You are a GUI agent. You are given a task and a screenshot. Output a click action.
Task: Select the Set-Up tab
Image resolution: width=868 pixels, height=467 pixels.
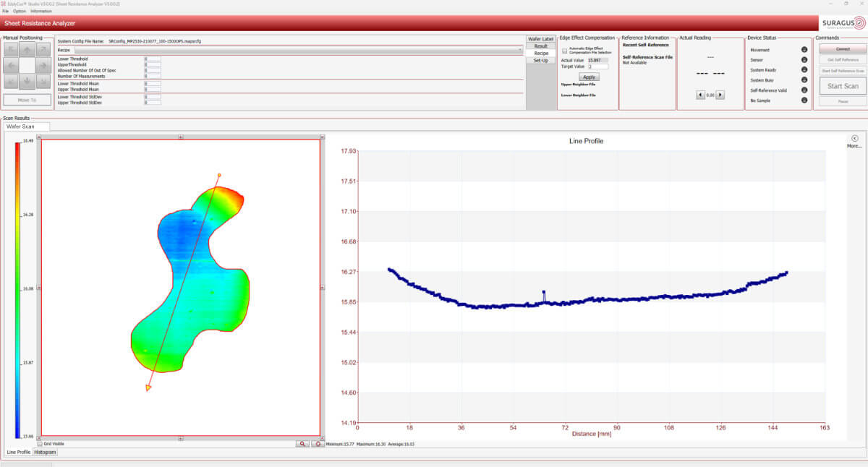point(540,60)
